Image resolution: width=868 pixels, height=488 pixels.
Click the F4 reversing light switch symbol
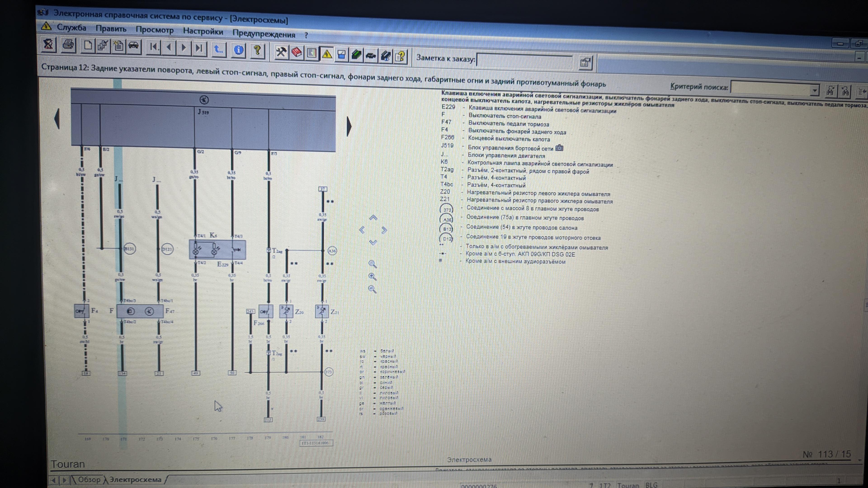81,311
